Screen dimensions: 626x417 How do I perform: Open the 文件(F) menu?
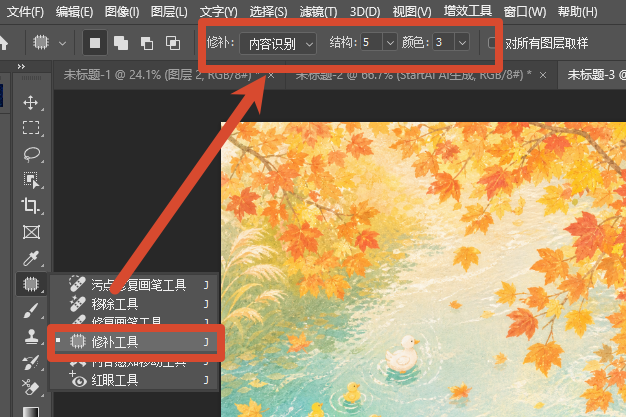click(25, 12)
